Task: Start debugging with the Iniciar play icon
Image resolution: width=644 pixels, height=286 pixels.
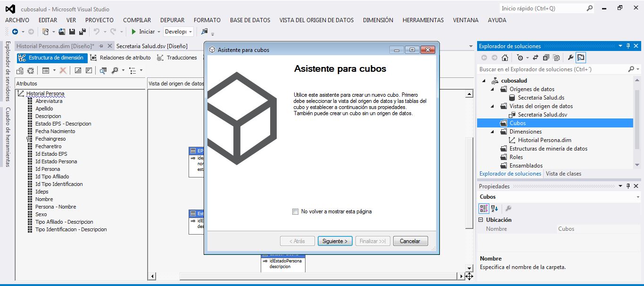Action: [134, 32]
